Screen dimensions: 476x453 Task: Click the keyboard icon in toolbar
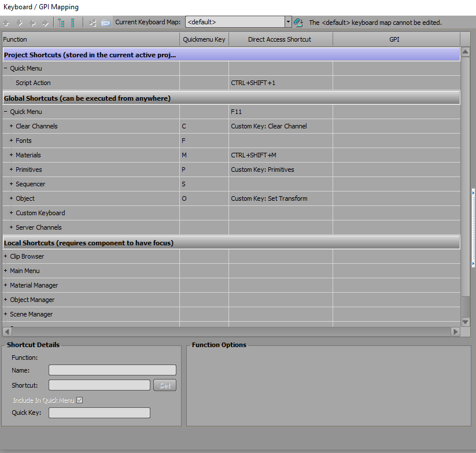pos(106,23)
